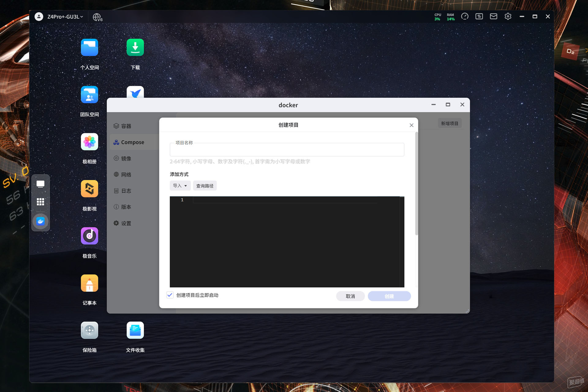Click the 查询路径 button

[x=205, y=186]
